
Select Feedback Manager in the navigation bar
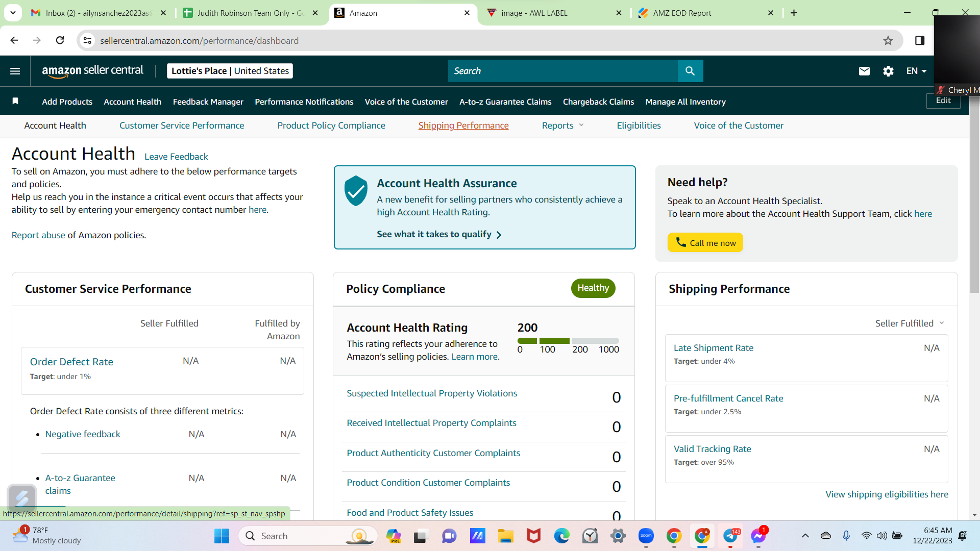[208, 102]
